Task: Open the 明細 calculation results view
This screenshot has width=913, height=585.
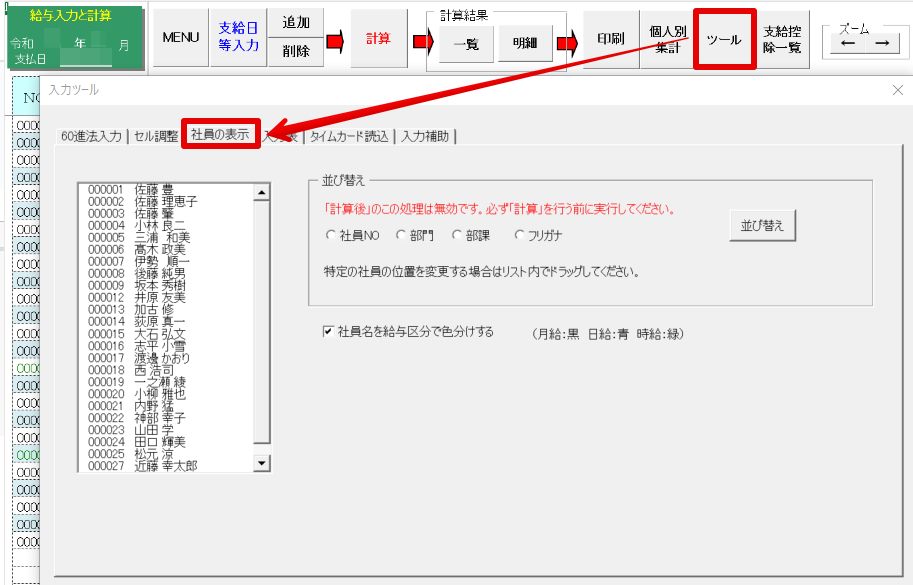Action: 525,44
